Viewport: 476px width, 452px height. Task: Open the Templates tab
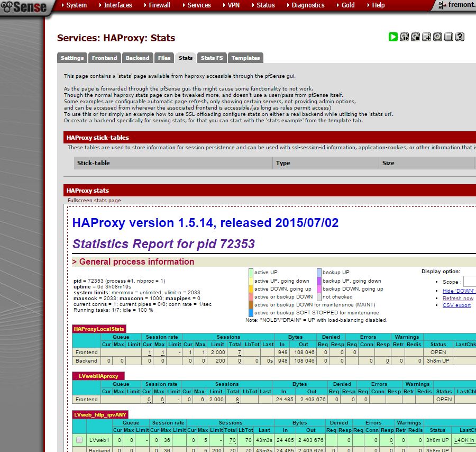click(245, 58)
